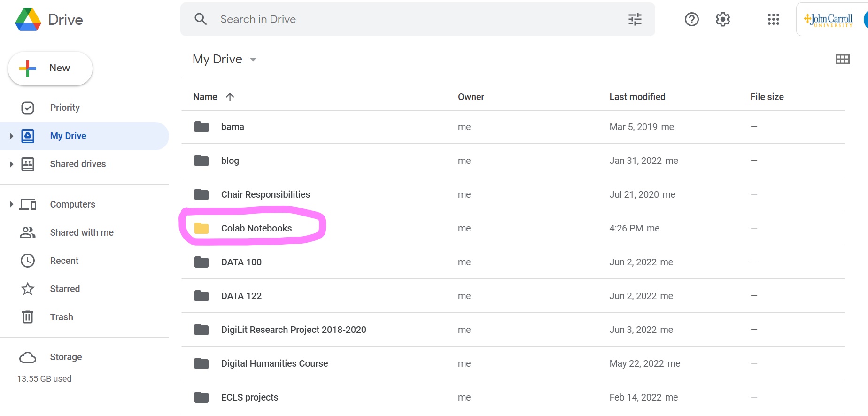Click the Storage cloud icon
This screenshot has height=416, width=868.
point(28,357)
